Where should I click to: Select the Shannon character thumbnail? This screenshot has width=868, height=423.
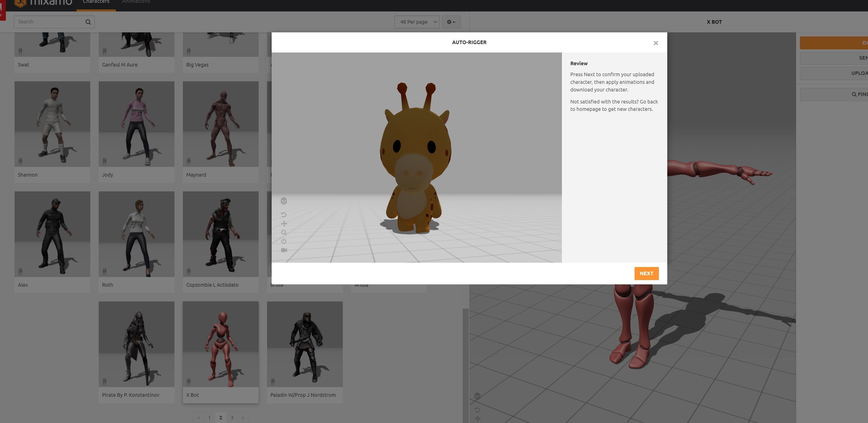tap(52, 124)
